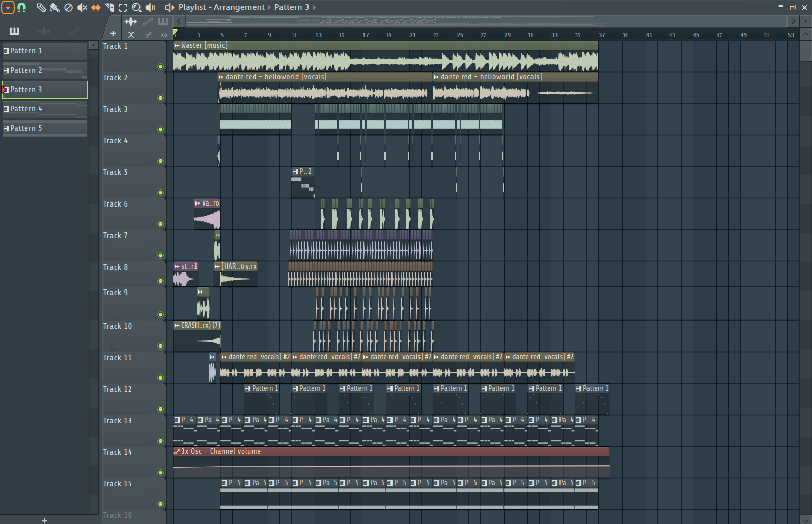Click bar 33 on the timeline ruler

[554, 35]
